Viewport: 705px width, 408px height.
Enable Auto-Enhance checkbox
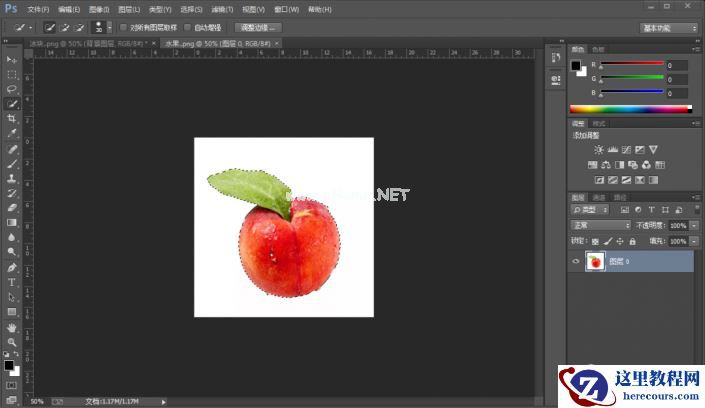click(x=187, y=27)
